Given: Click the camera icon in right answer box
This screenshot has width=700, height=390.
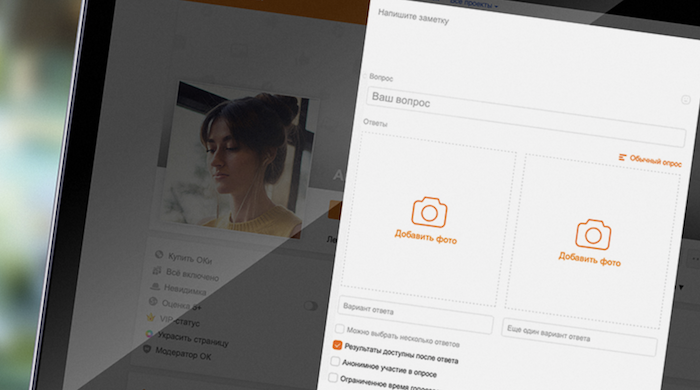Looking at the screenshot, I should click(x=593, y=234).
